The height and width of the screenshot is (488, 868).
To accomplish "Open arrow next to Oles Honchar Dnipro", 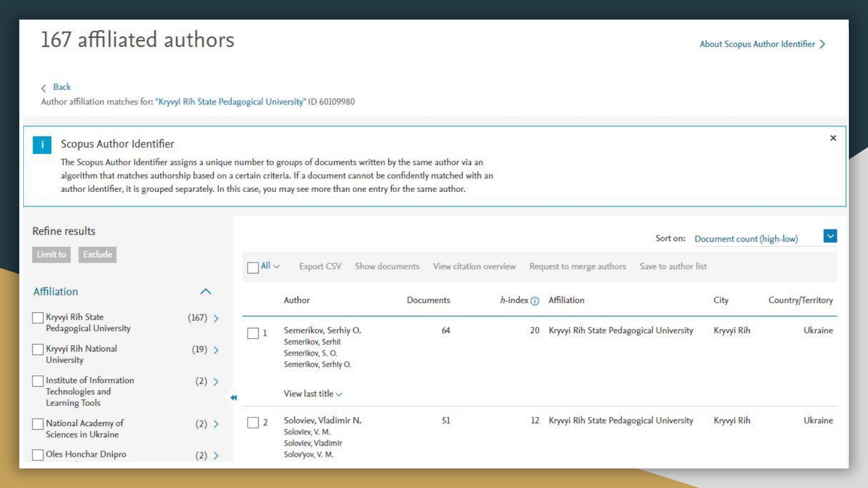I will [216, 456].
